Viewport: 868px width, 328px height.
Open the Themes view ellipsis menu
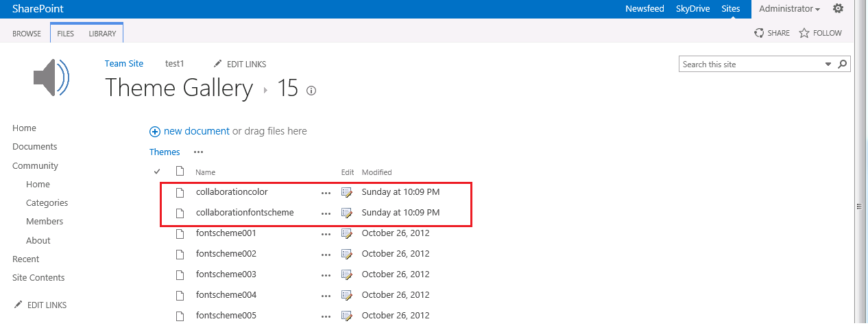[198, 152]
